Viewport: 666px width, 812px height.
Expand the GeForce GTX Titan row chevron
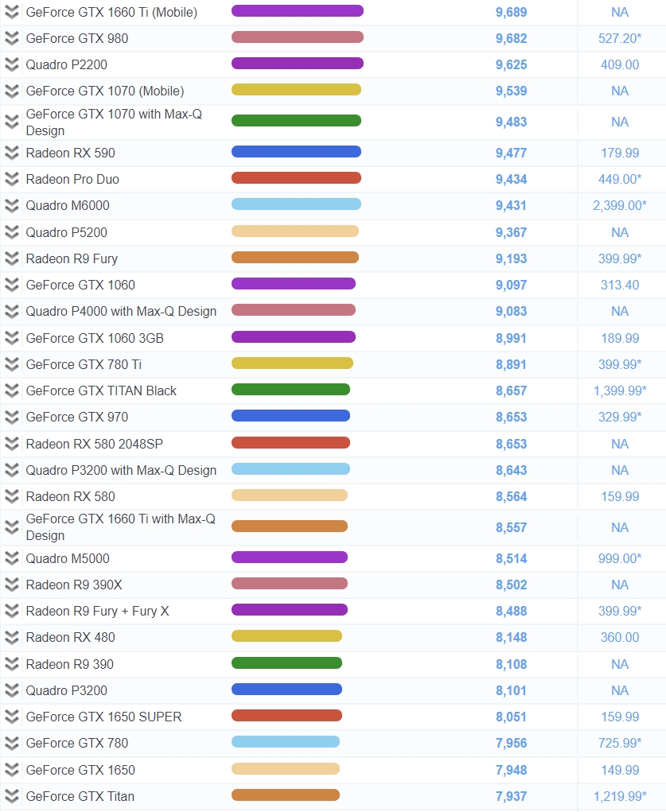pos(11,796)
